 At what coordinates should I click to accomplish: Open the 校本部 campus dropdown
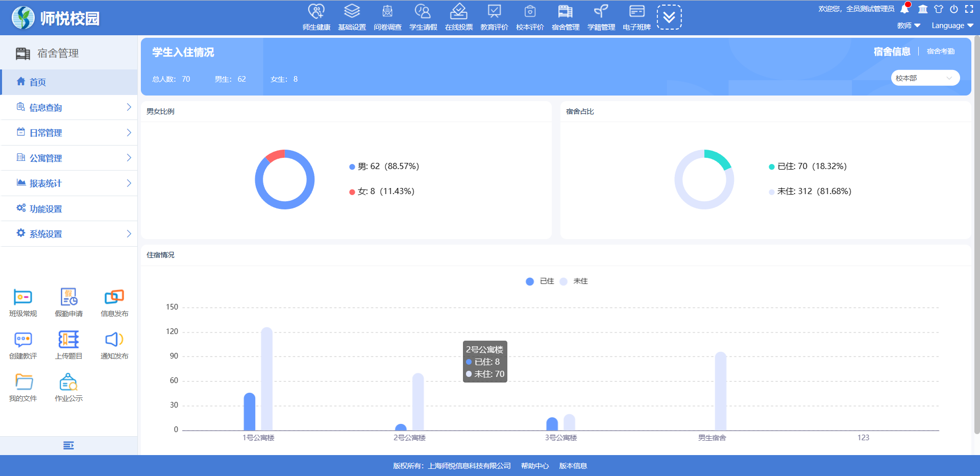coord(925,78)
